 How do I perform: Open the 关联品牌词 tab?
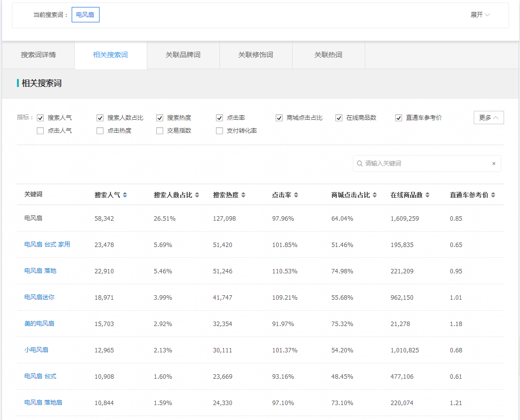click(x=183, y=55)
